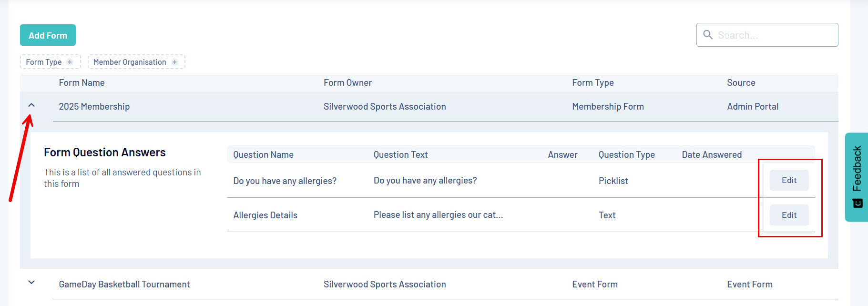This screenshot has width=868, height=306.
Task: Expand the GameDay Basketball Tournament row
Action: point(31,283)
